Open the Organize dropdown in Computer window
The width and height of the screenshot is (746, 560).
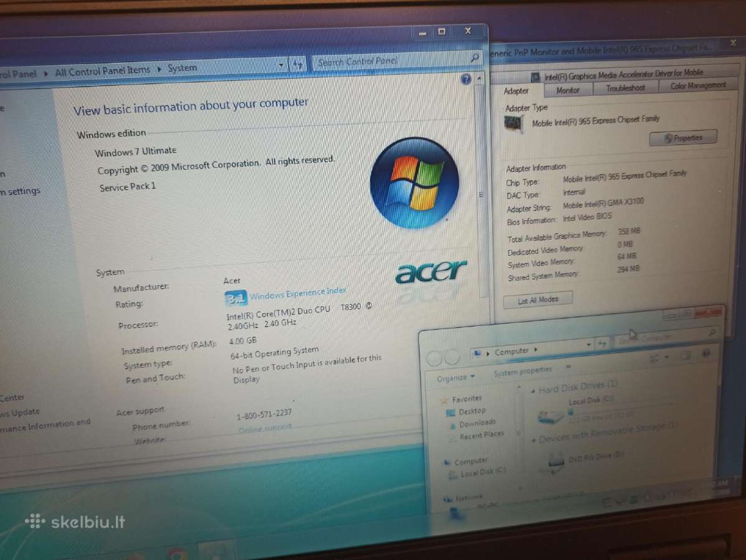click(x=455, y=378)
